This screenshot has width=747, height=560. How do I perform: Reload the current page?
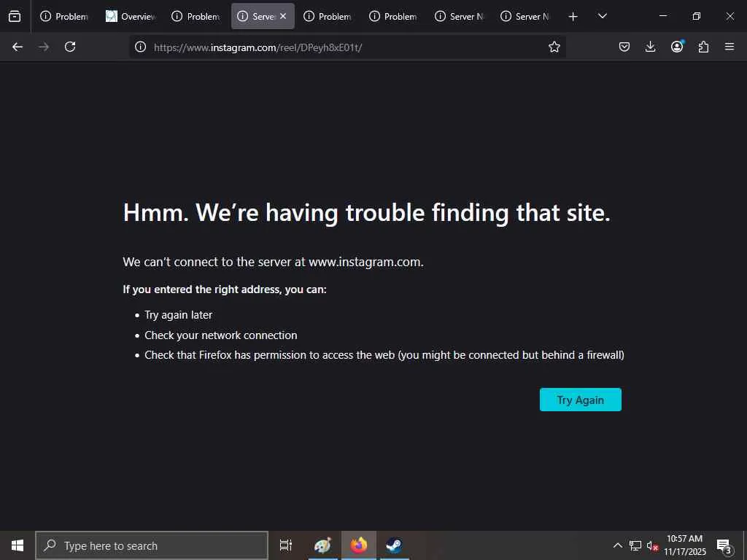[x=70, y=47]
